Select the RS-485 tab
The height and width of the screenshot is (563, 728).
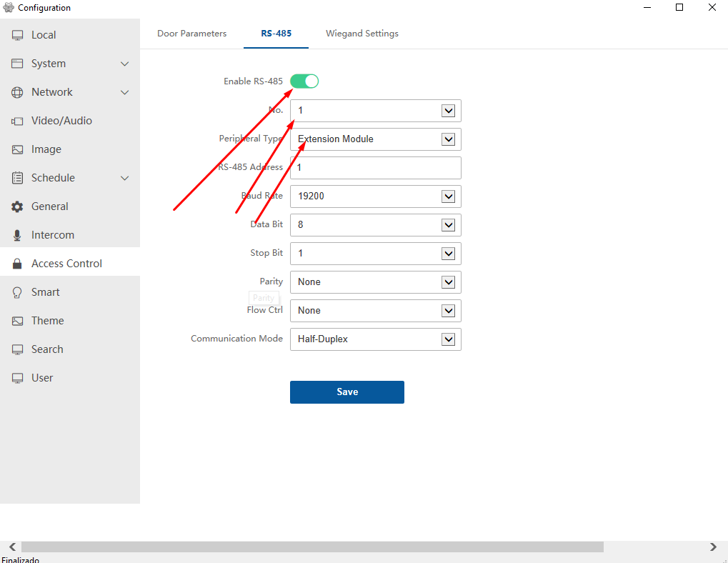(x=276, y=34)
